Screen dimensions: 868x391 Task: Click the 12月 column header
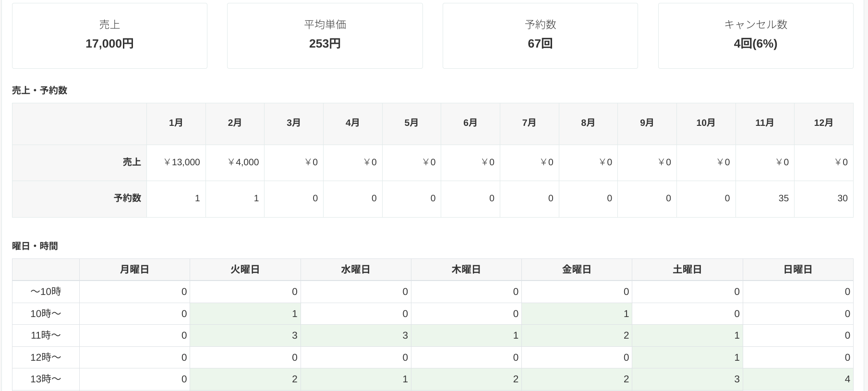pos(823,123)
